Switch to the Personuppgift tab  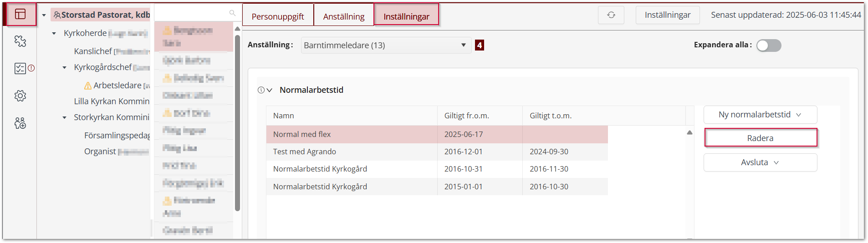point(278,16)
